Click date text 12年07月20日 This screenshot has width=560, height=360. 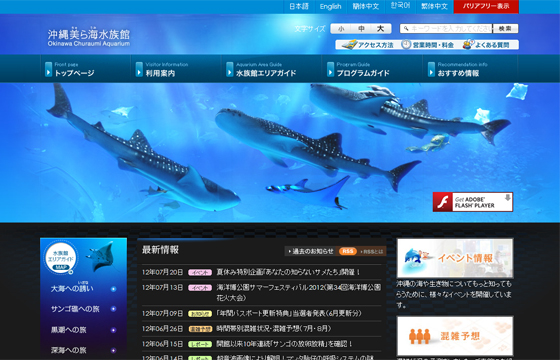click(x=162, y=272)
